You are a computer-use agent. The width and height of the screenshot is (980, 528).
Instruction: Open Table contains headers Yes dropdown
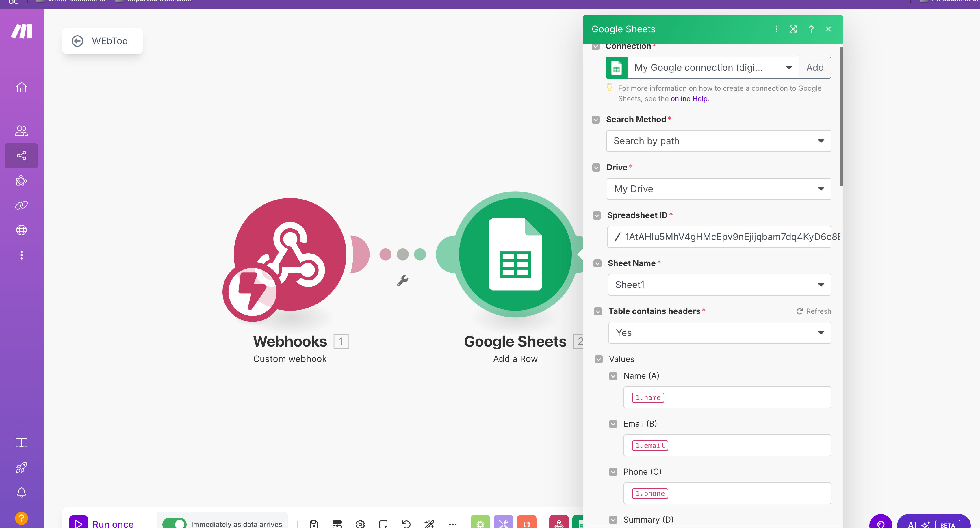pos(720,333)
